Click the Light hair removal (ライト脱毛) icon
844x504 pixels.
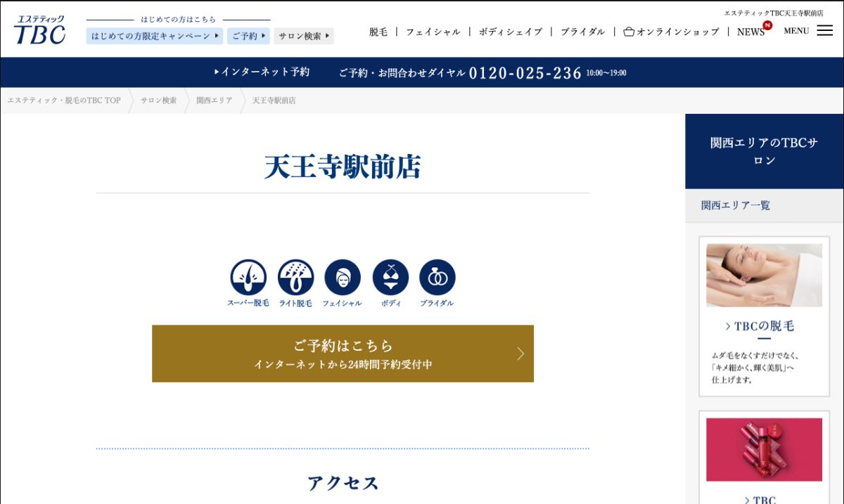(295, 278)
